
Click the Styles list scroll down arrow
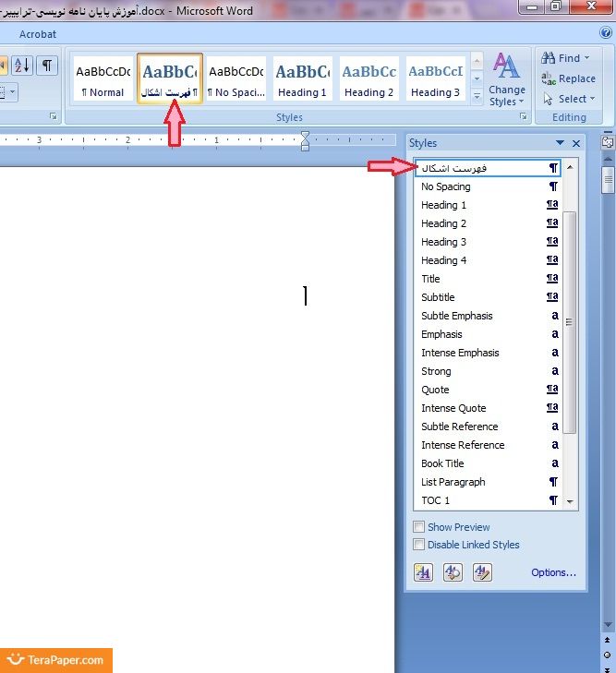(570, 501)
